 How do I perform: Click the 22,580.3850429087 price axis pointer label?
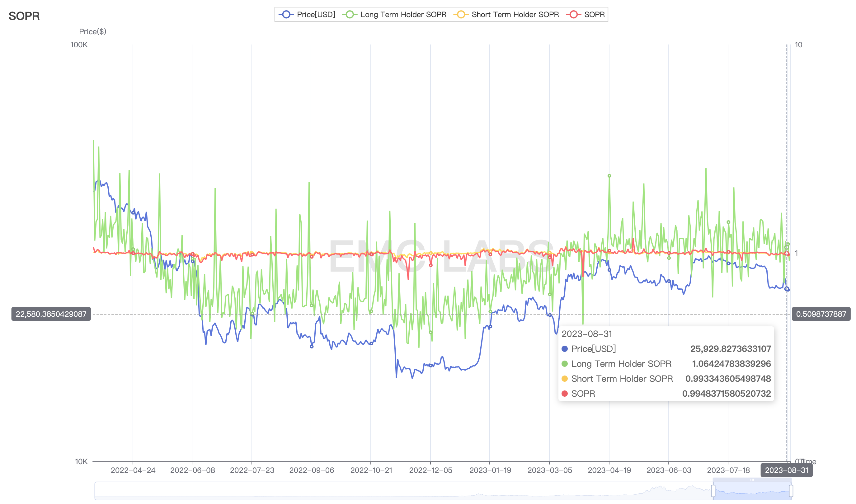click(51, 314)
